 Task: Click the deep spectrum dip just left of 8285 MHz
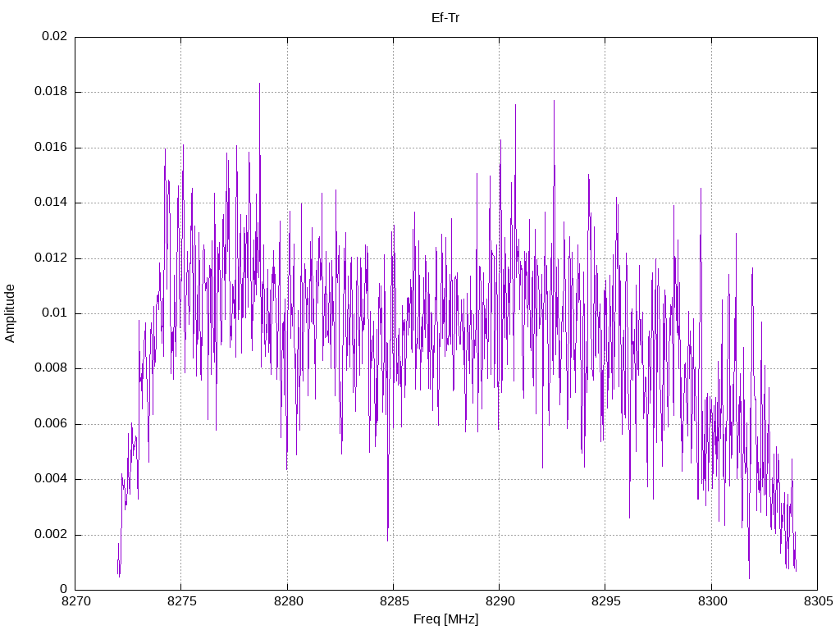pyautogui.click(x=388, y=539)
